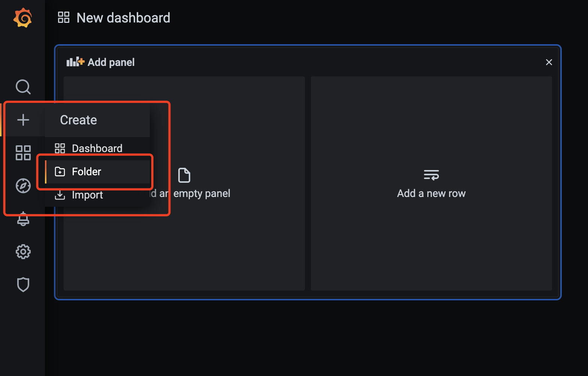Image resolution: width=588 pixels, height=376 pixels.
Task: Open the Search magnifier in sidebar
Action: [x=23, y=87]
